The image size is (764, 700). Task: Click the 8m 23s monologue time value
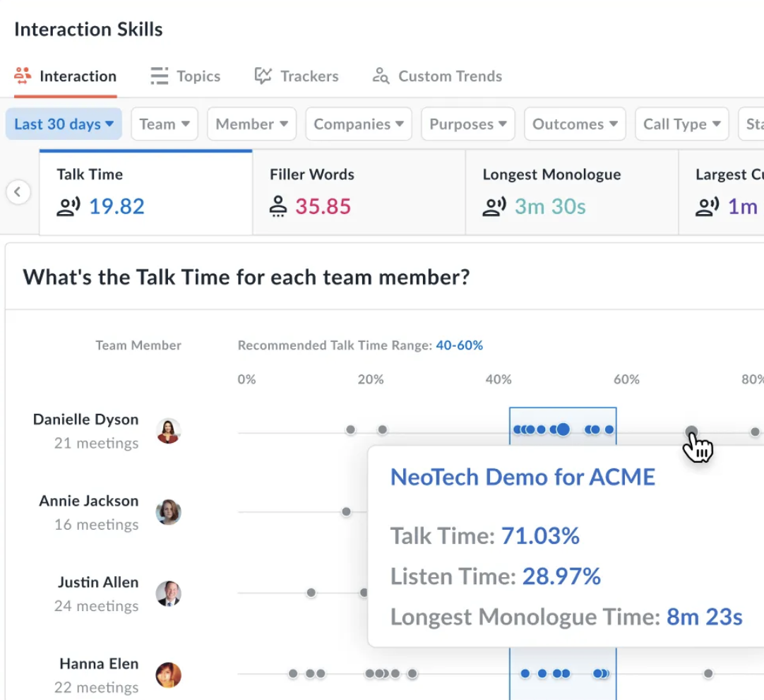tap(705, 617)
